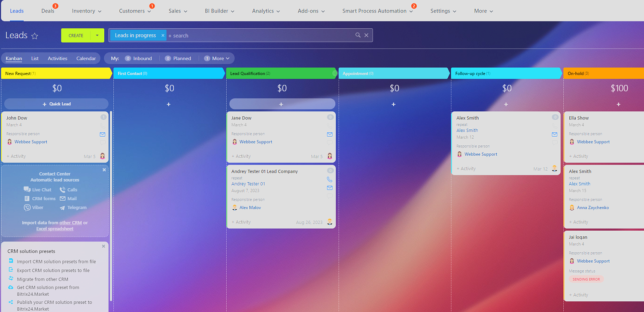Expand the CREATE button dropdown arrow

tap(97, 35)
